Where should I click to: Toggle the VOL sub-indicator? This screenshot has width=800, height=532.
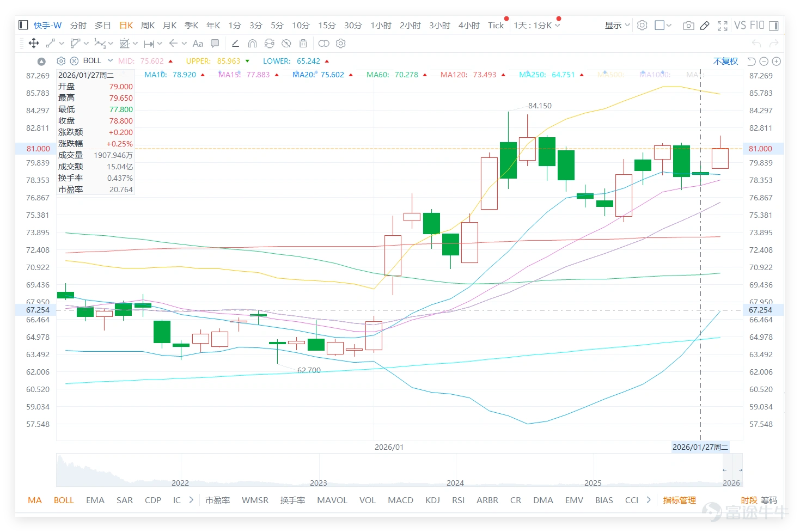click(367, 500)
